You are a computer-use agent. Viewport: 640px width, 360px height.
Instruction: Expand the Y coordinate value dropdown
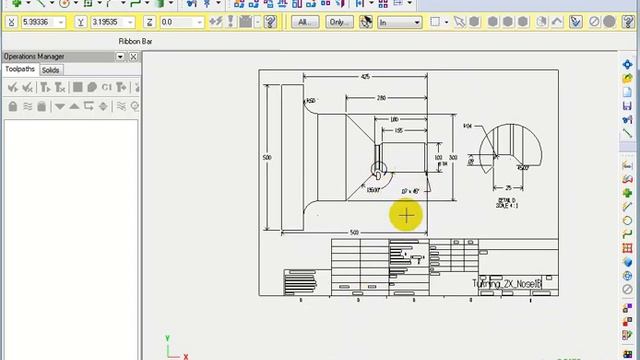tap(130, 22)
